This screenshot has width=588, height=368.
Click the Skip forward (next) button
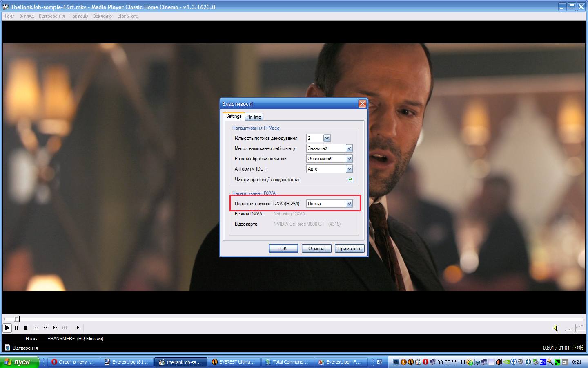[64, 328]
